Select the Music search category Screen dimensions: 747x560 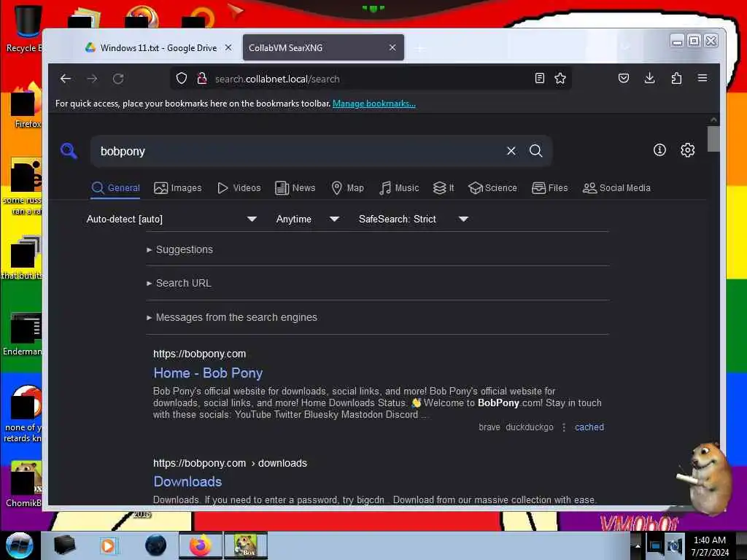click(x=399, y=188)
